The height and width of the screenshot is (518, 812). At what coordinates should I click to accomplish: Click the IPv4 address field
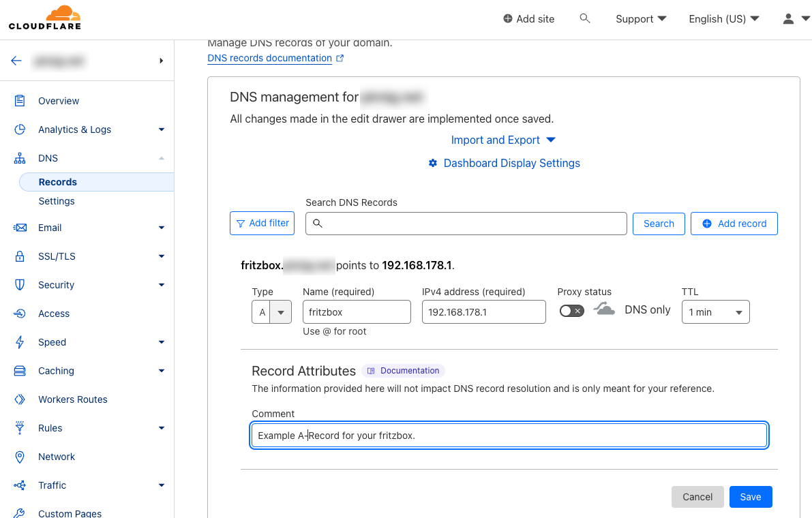click(x=483, y=312)
